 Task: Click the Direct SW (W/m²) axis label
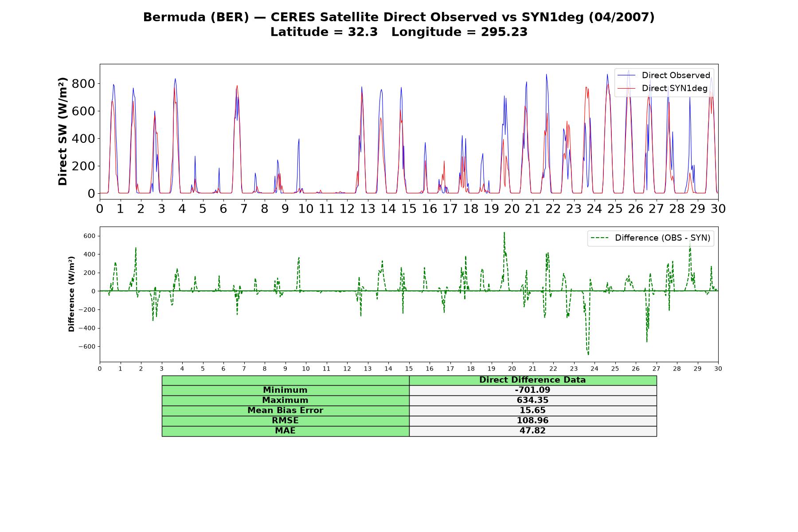tap(63, 131)
